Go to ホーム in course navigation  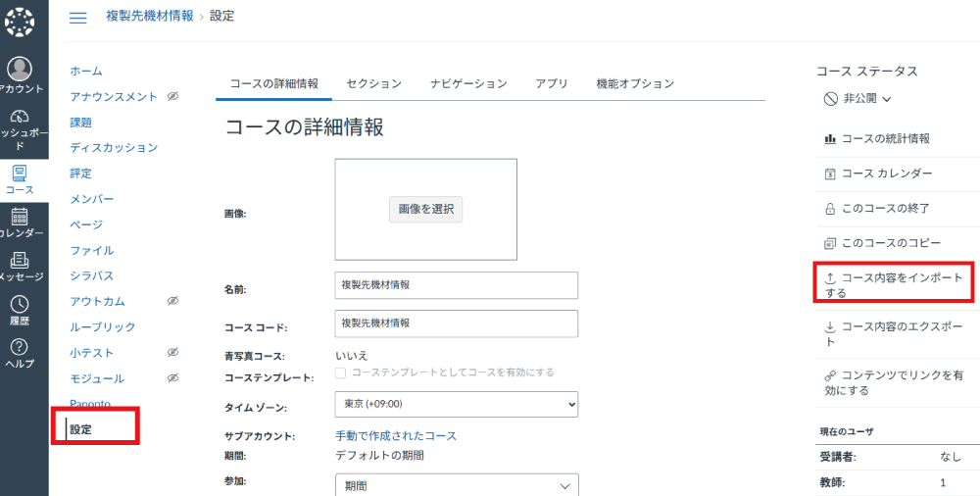86,72
